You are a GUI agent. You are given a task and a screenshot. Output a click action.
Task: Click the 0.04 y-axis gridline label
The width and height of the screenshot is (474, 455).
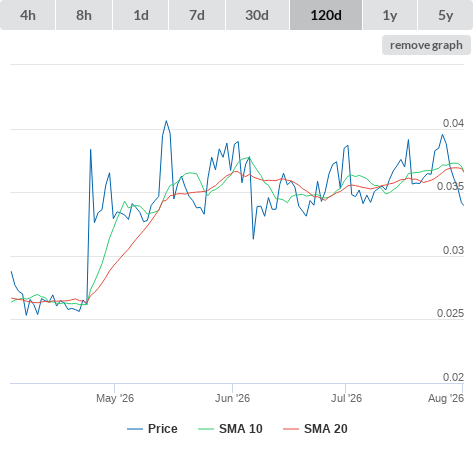tap(453, 123)
